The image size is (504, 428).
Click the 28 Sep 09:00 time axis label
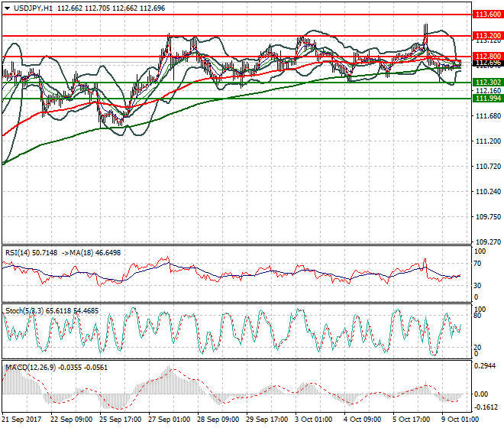pyautogui.click(x=218, y=420)
